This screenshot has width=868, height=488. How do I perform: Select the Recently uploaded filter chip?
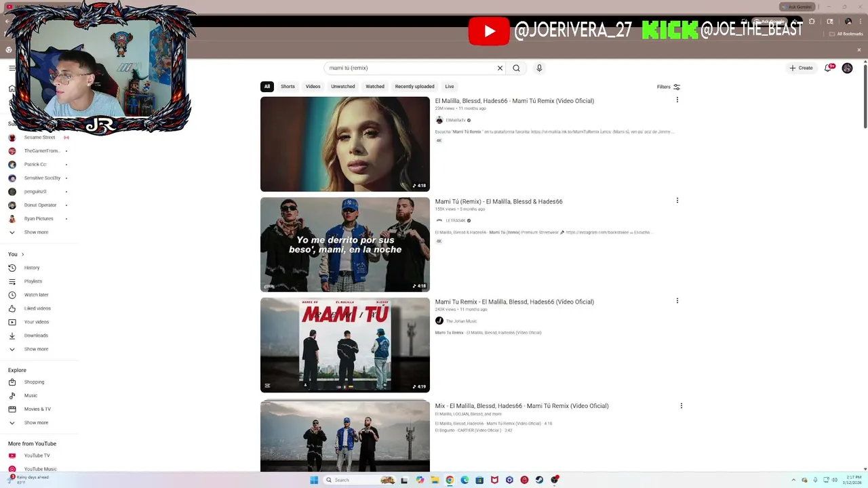tap(414, 86)
